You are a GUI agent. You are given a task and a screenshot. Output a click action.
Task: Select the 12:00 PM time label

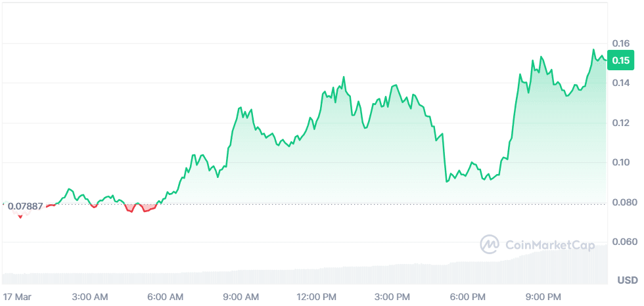click(x=317, y=296)
